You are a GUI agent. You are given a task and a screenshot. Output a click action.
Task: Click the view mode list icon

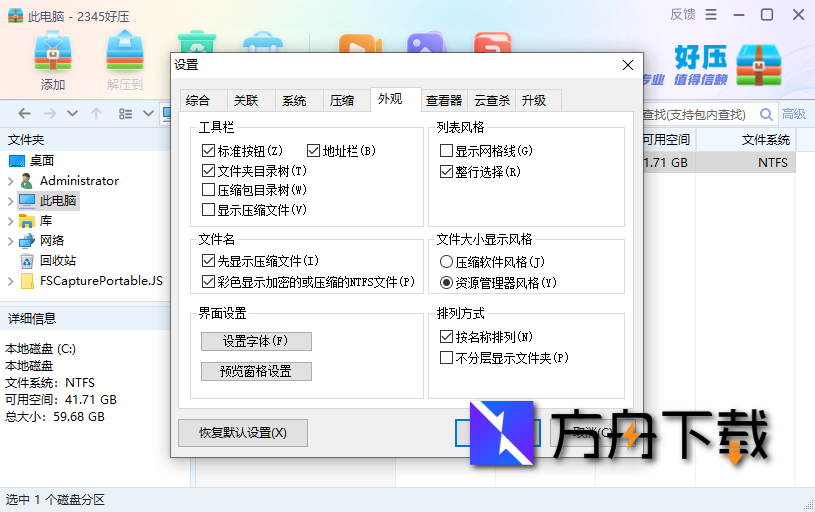(125, 114)
